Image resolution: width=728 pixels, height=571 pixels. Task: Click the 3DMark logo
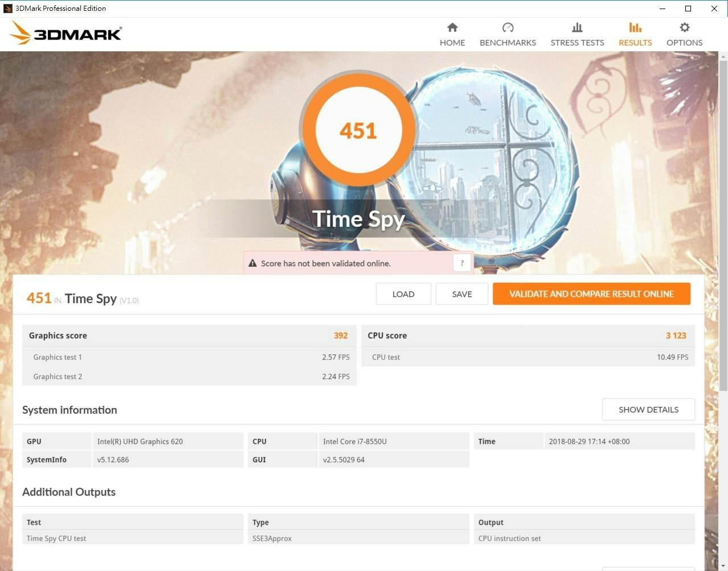tap(66, 34)
